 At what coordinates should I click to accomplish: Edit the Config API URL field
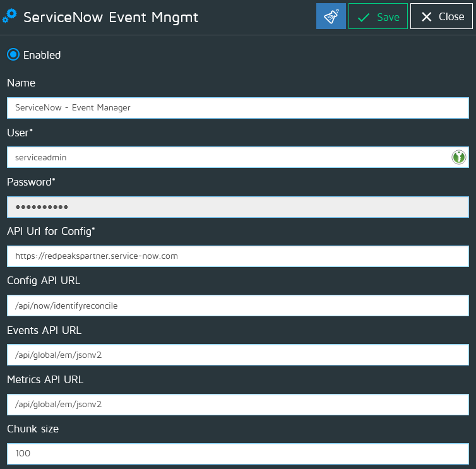(x=237, y=306)
